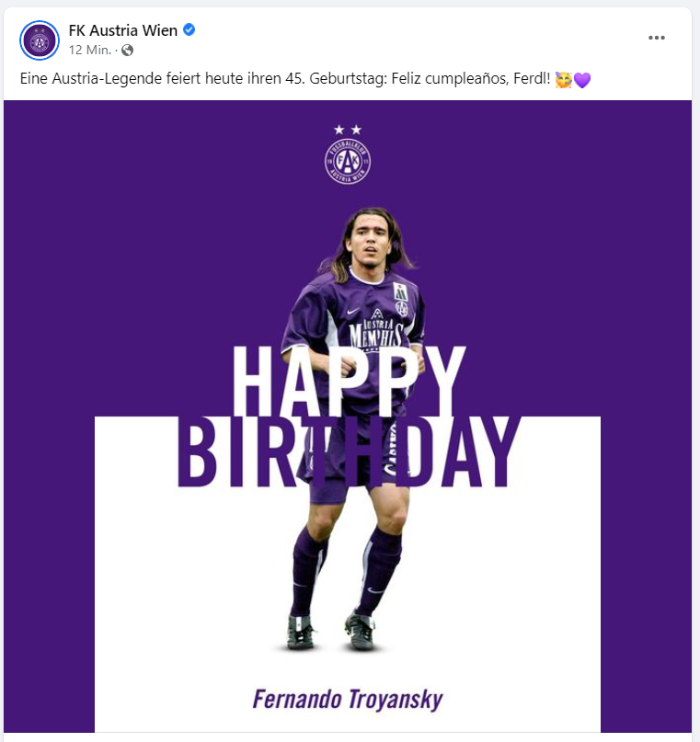
Task: Open the "12 Min." post timestamp
Action: 89,50
